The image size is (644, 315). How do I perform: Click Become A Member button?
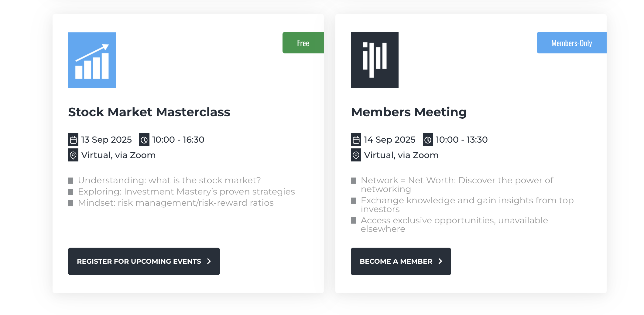pos(401,261)
